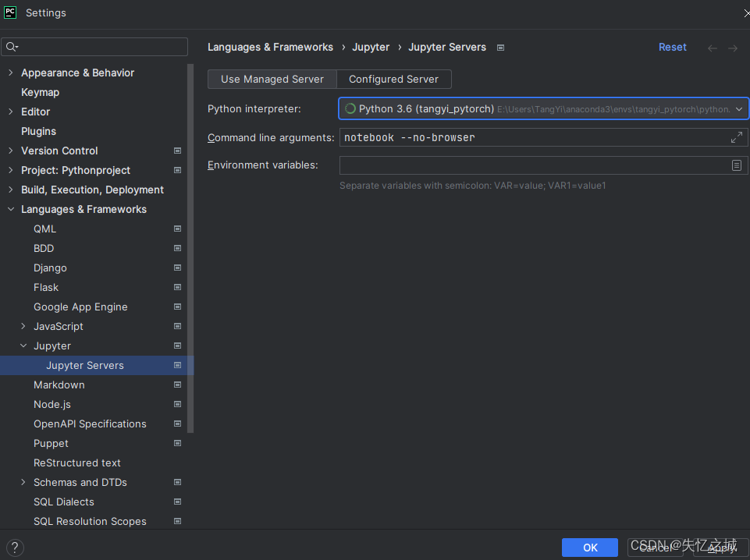Select OpenAPI Specifications settings entry
750x560 pixels.
pyautogui.click(x=90, y=424)
